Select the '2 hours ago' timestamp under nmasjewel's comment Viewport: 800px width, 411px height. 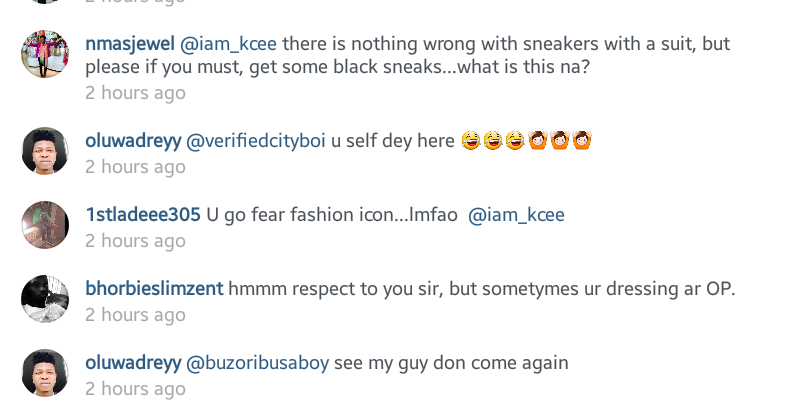[x=135, y=93]
